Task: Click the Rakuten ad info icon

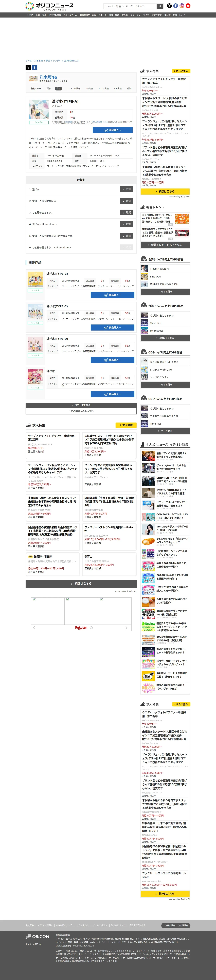Action: coord(91,628)
